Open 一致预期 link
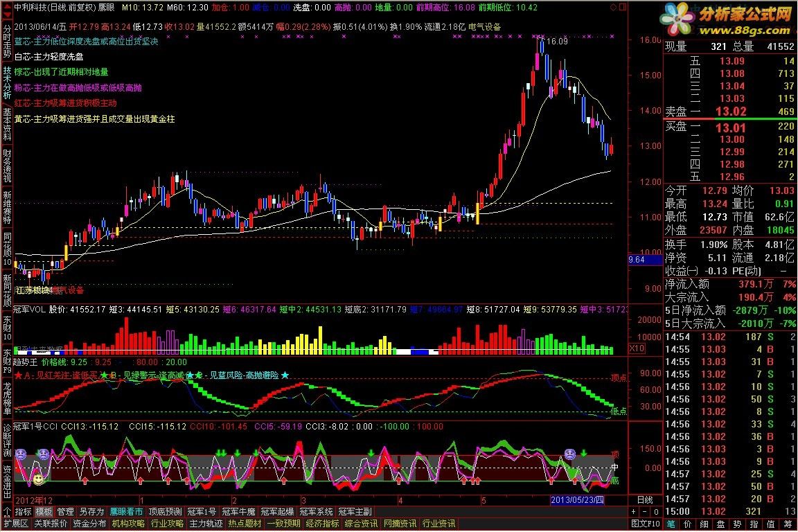Viewport: 798px width, 532px height. (x=283, y=524)
